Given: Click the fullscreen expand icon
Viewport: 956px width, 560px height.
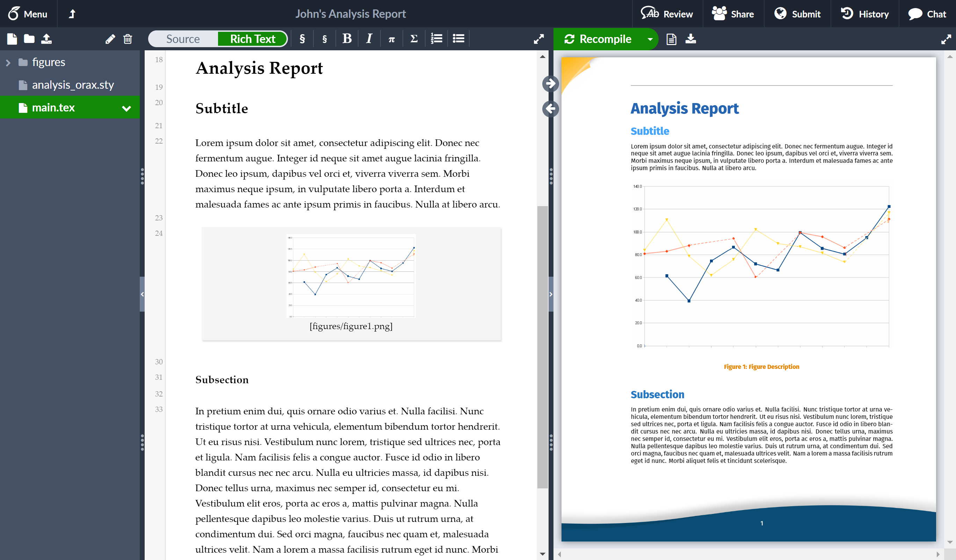Looking at the screenshot, I should 539,39.
